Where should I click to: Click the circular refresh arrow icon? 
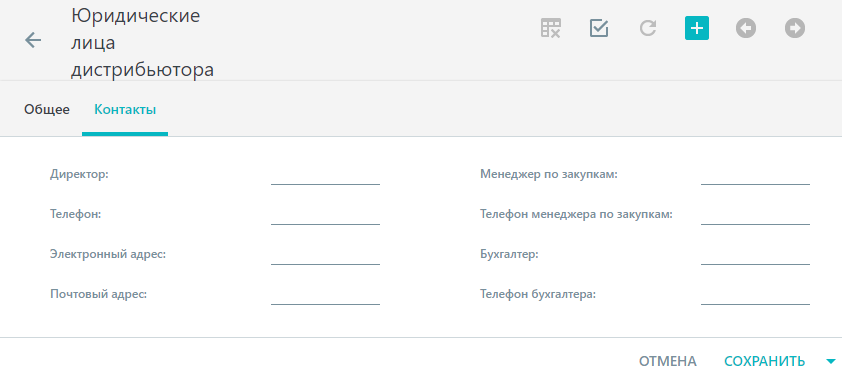(648, 28)
